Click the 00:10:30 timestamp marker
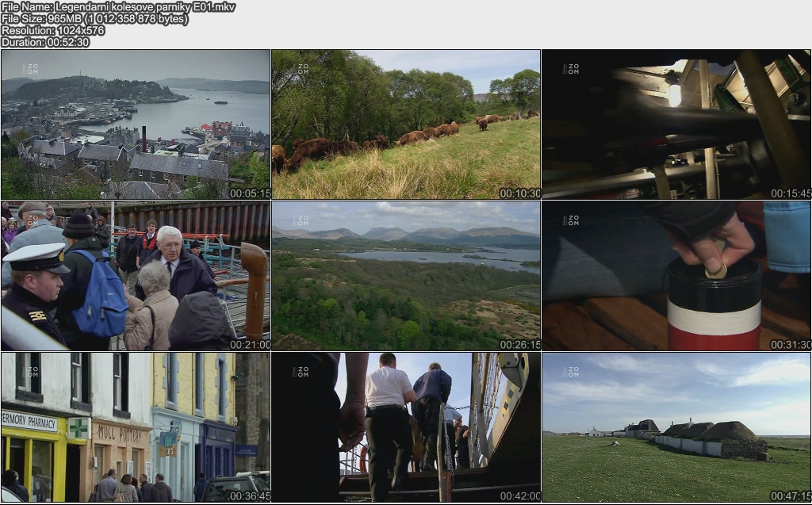Screen dimensions: 812x505 519,193
